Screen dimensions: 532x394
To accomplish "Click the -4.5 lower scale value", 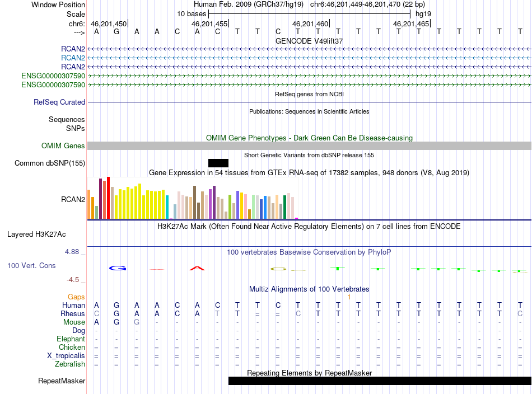I will (x=73, y=280).
